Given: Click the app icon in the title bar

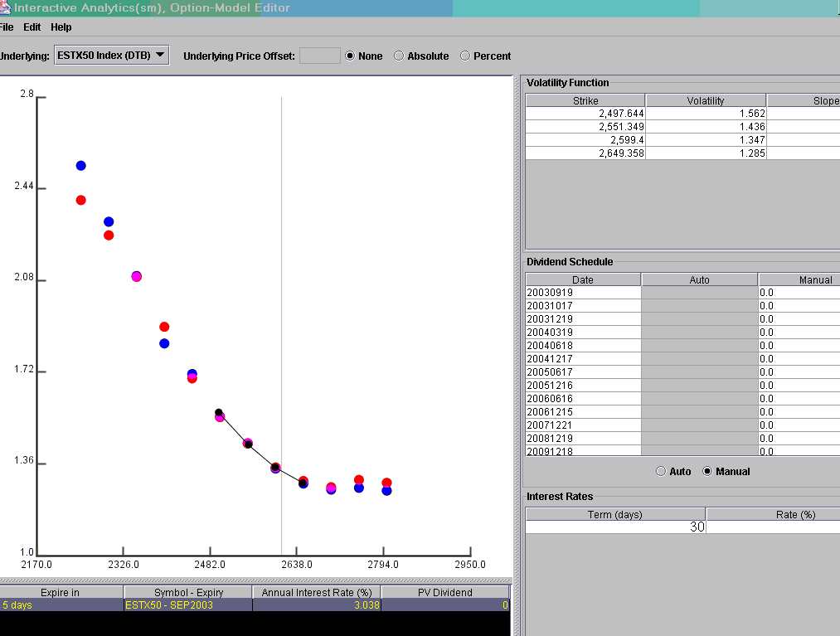Looking at the screenshot, I should coord(5,8).
